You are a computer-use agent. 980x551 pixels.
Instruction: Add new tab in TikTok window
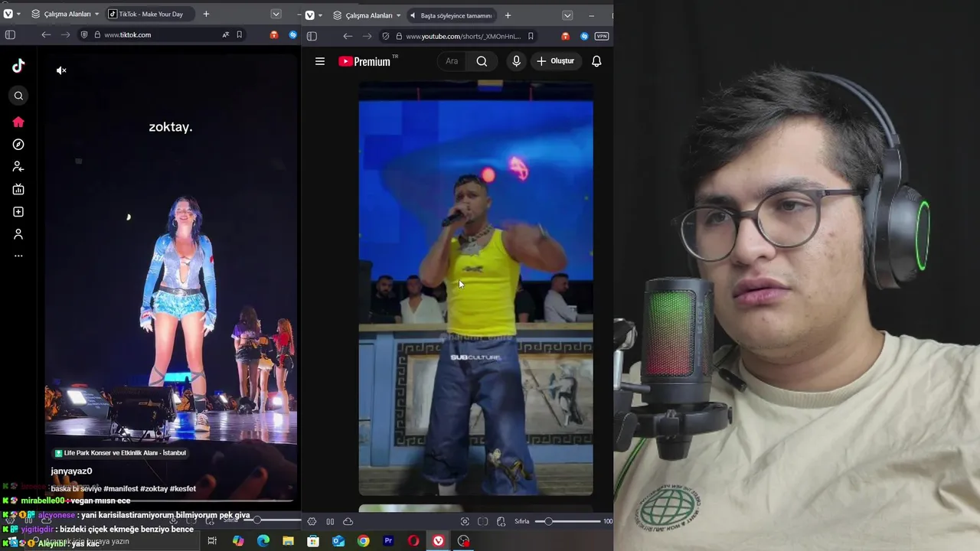pyautogui.click(x=206, y=14)
